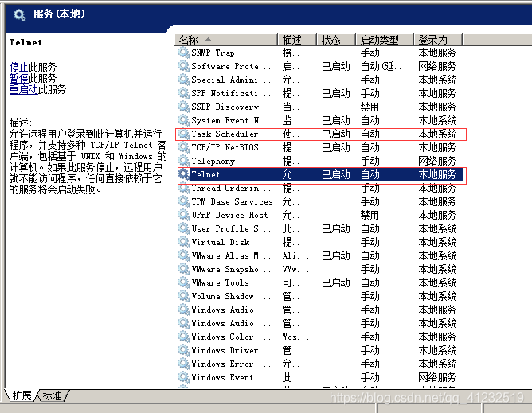Select the Windows Color ... service name
This screenshot has height=413, width=532.
pos(231,337)
